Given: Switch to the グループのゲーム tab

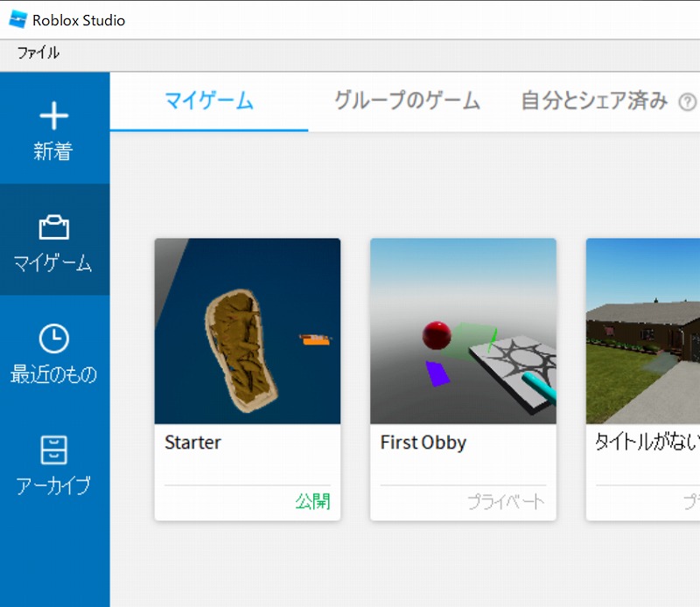Looking at the screenshot, I should click(407, 101).
